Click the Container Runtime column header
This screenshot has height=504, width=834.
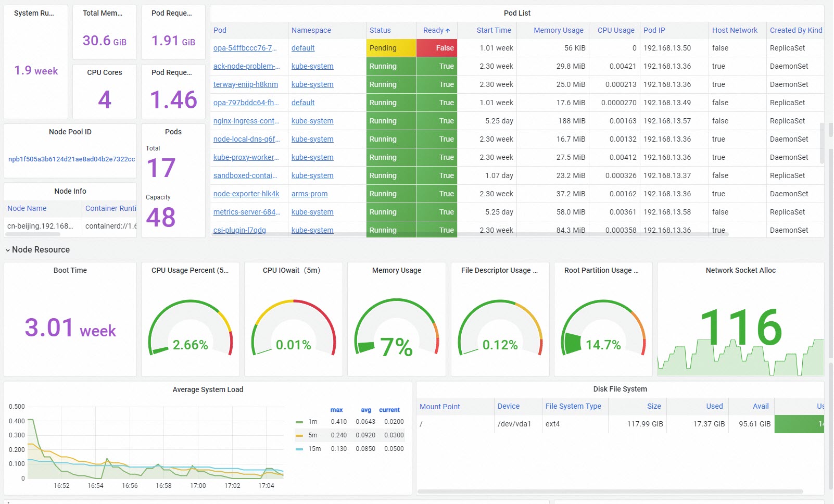pos(110,208)
